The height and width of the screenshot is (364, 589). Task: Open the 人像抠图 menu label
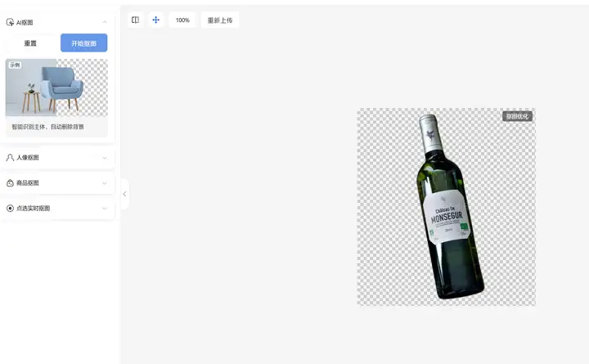[28, 158]
